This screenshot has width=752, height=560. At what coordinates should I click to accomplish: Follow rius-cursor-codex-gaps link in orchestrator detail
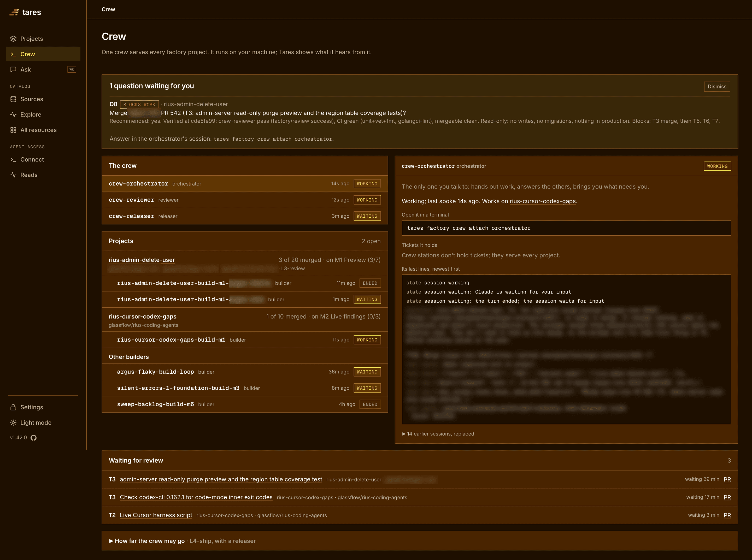click(x=542, y=201)
